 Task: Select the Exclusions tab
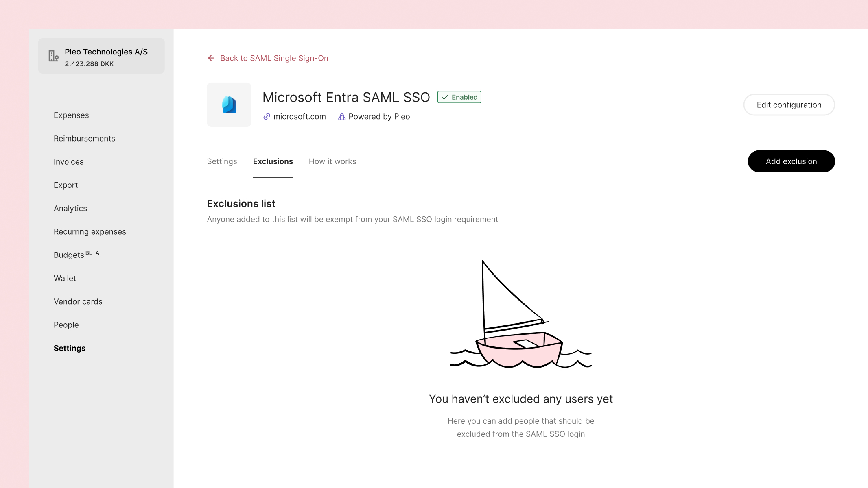(x=273, y=161)
